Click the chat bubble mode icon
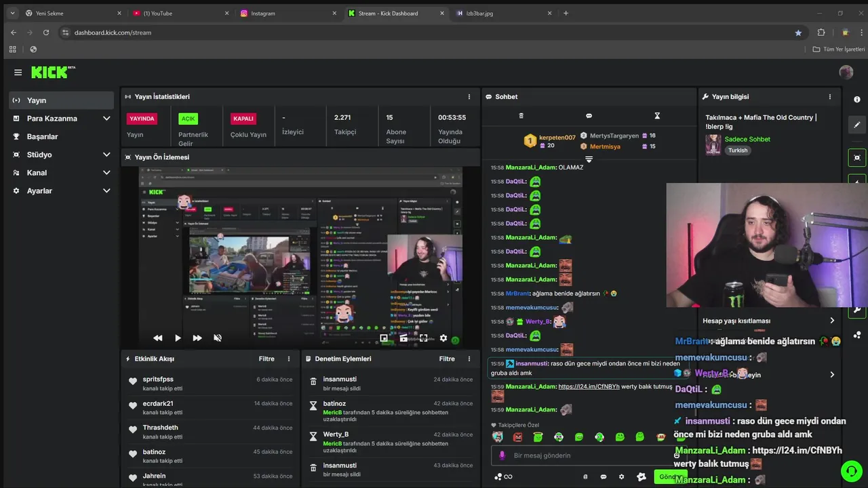 click(589, 116)
